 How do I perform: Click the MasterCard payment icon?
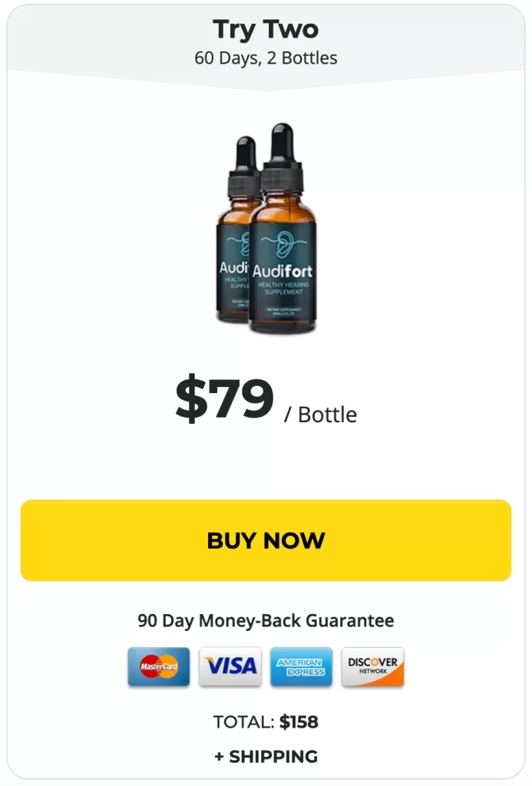click(x=158, y=666)
